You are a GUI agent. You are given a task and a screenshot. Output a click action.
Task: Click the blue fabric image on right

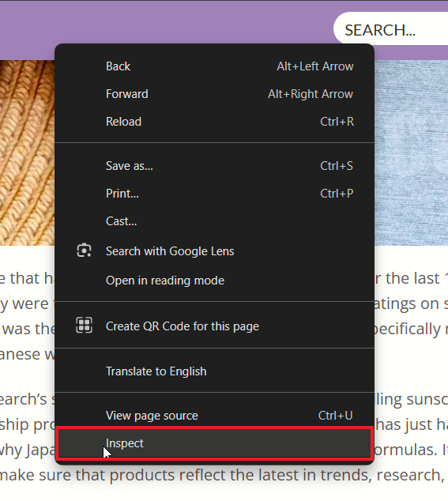click(411, 153)
